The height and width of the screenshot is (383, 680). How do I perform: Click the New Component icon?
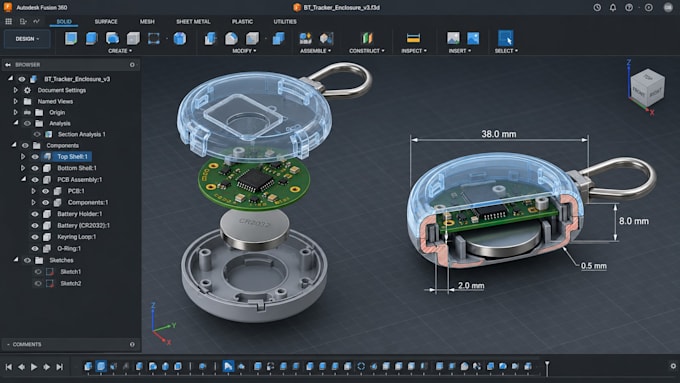[x=306, y=38]
